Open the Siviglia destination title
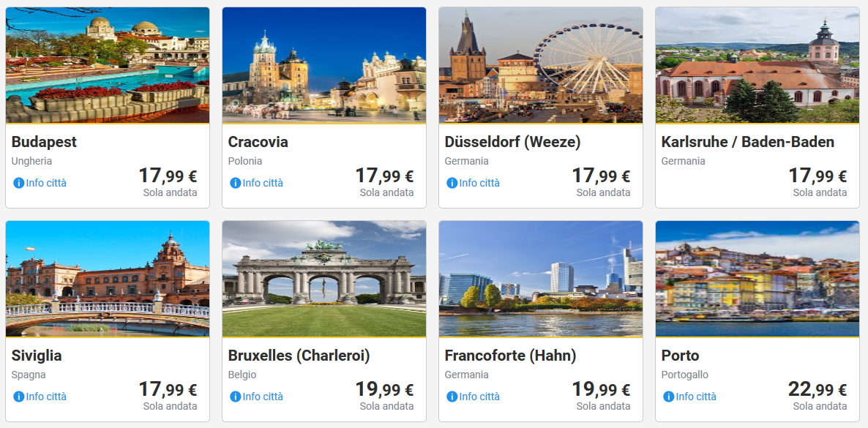This screenshot has width=868, height=428. coord(37,356)
